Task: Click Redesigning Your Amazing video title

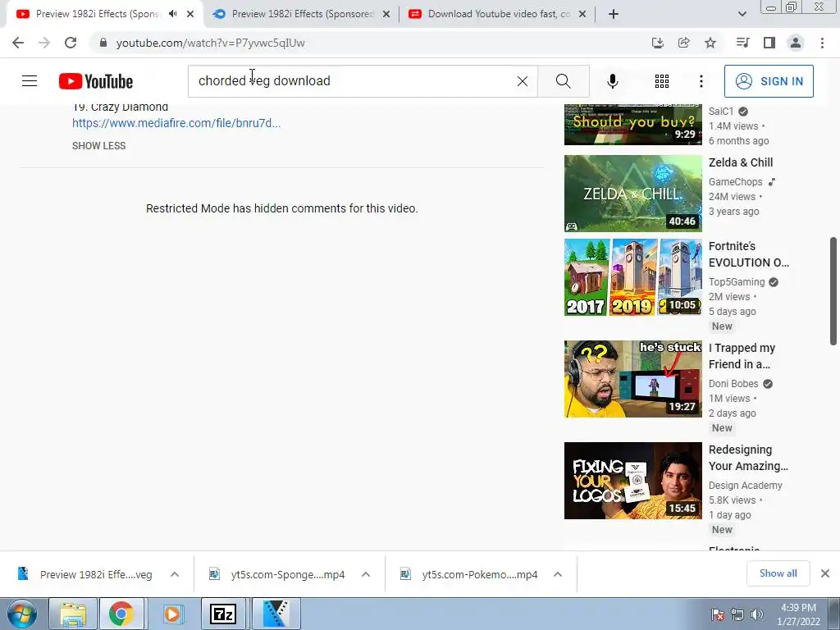Action: click(748, 458)
